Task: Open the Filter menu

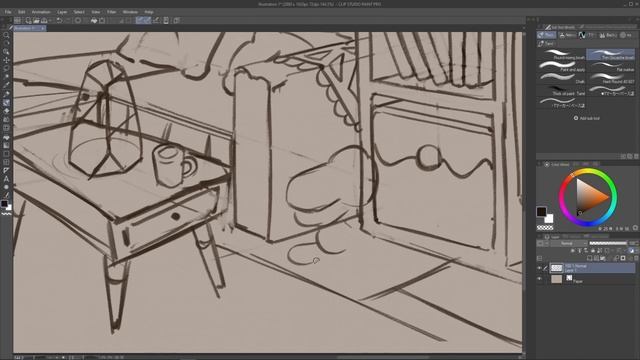Action: click(111, 12)
